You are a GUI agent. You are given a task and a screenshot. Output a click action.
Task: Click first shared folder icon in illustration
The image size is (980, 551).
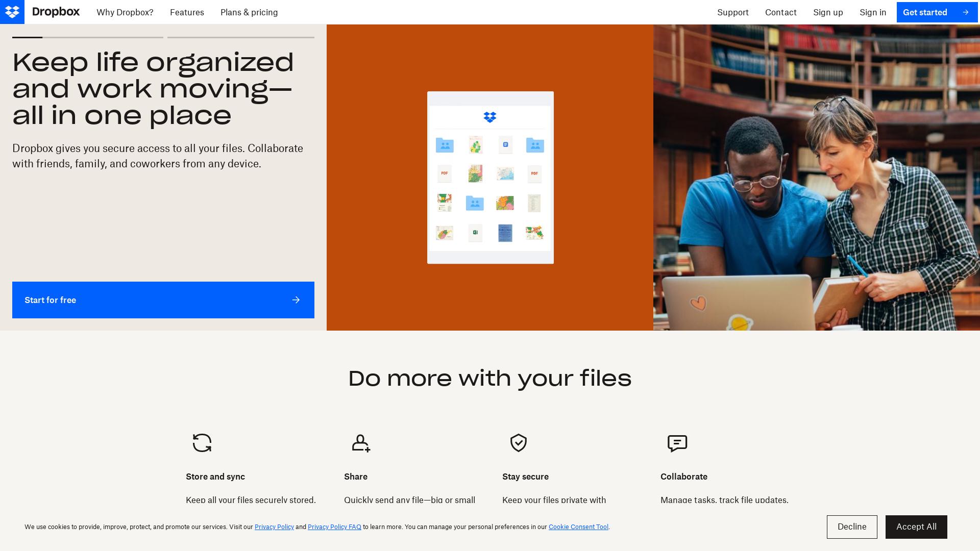point(445,145)
